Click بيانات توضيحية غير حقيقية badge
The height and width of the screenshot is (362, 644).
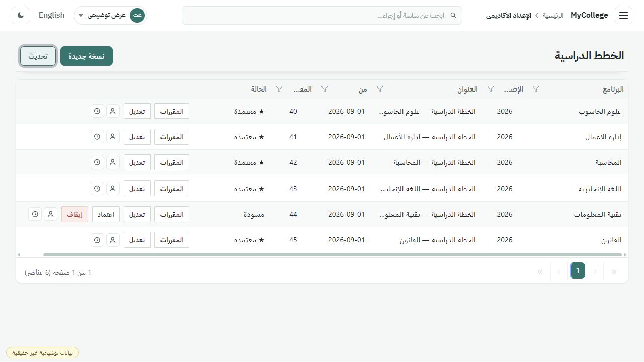tap(43, 353)
